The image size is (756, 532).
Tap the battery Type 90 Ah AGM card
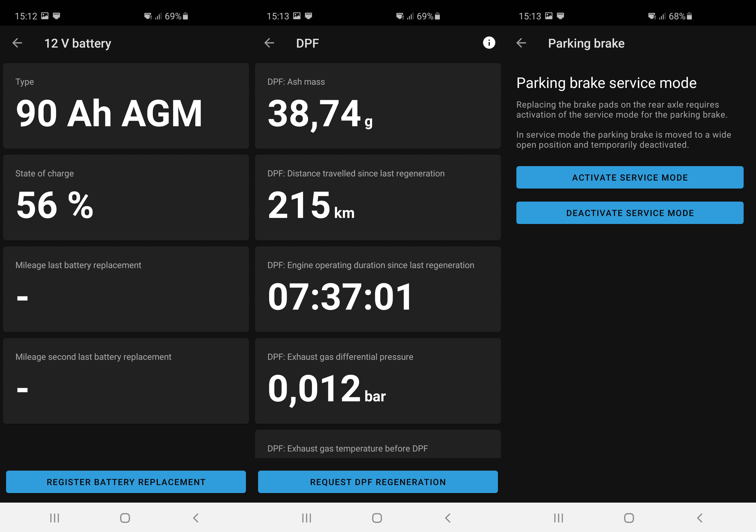pyautogui.click(x=126, y=106)
